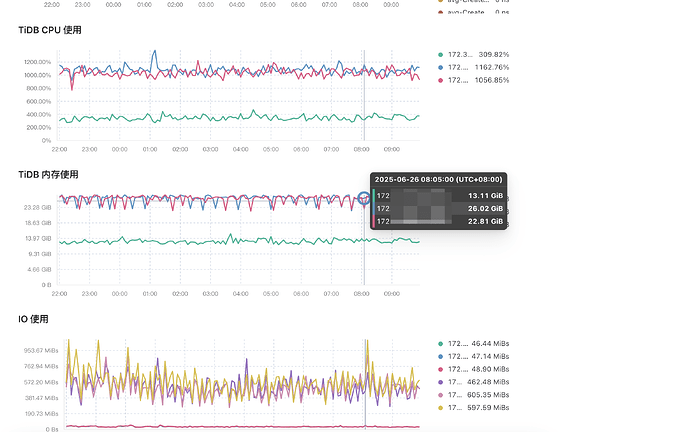Open the IO 使用 panel title menu
The image size is (690, 432).
(34, 319)
